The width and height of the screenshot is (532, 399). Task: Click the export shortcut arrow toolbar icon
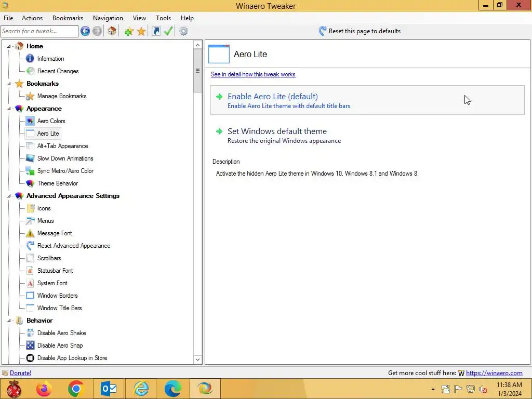[156, 31]
